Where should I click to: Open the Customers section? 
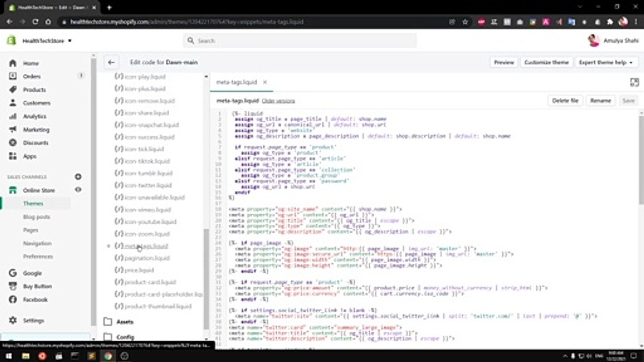[x=37, y=103]
